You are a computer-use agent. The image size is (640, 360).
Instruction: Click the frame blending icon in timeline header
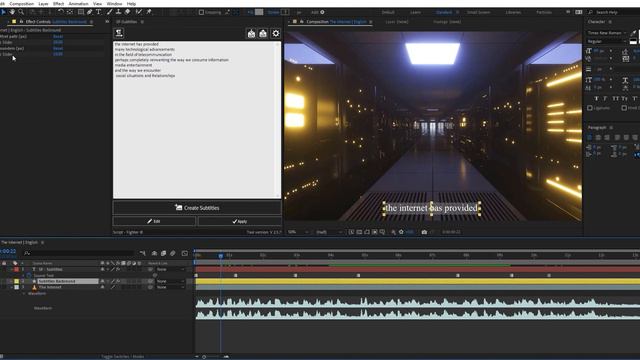click(x=163, y=253)
